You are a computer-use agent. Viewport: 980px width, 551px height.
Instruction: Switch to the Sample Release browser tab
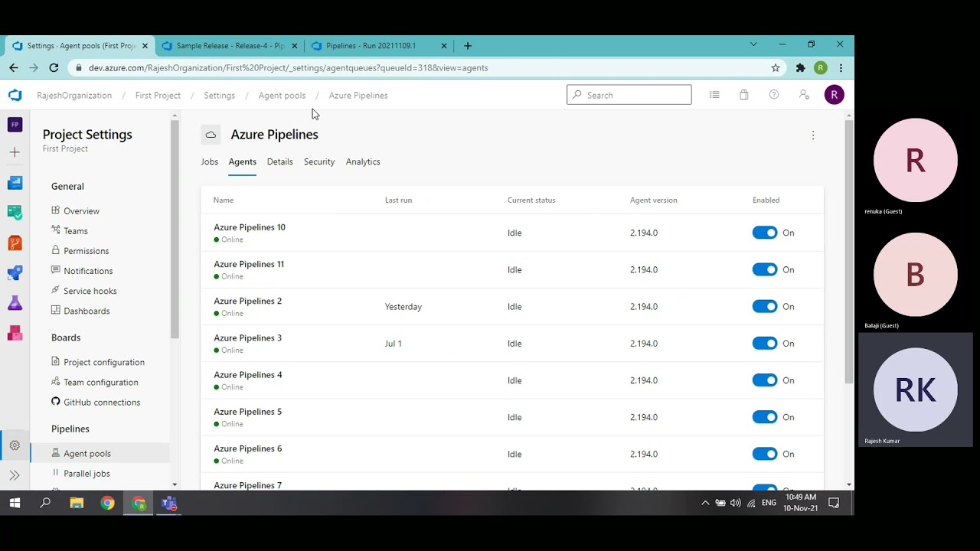[x=229, y=46]
